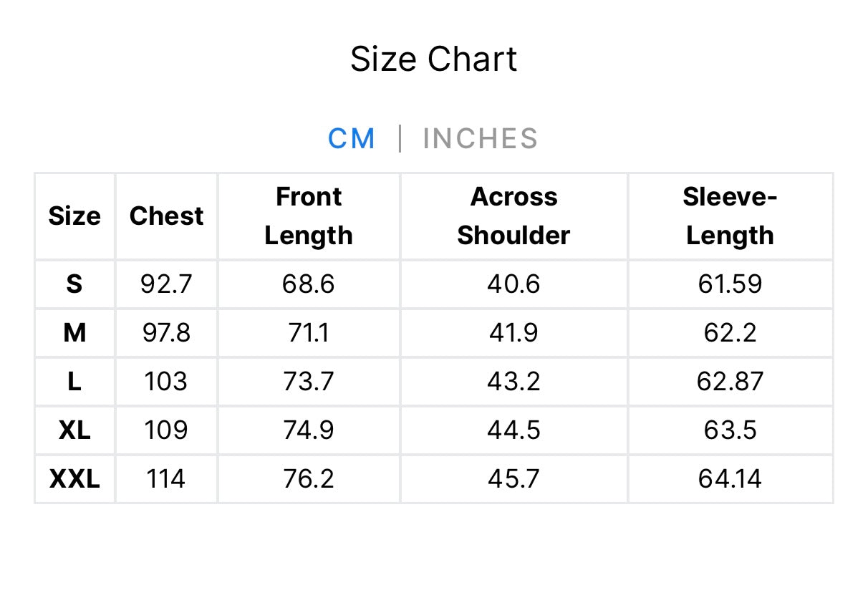Select the M size row label
The height and width of the screenshot is (608, 868).
click(x=74, y=333)
